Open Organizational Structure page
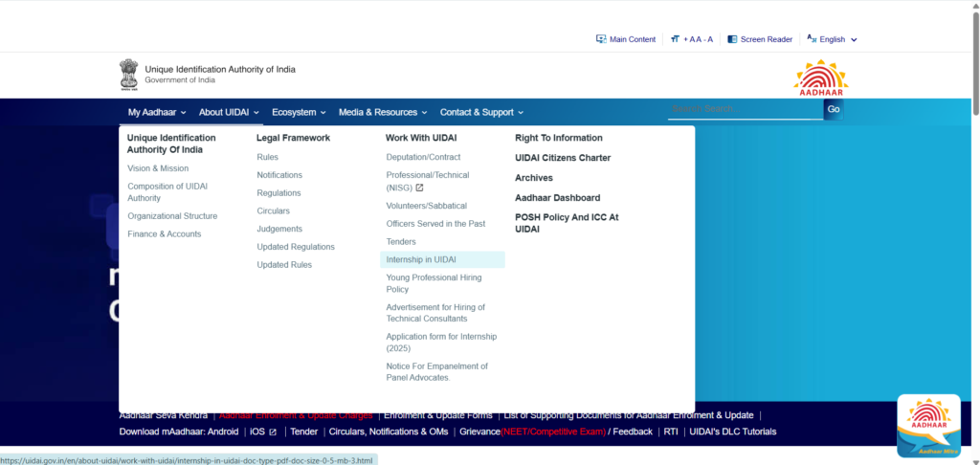980x465 pixels. 172,216
